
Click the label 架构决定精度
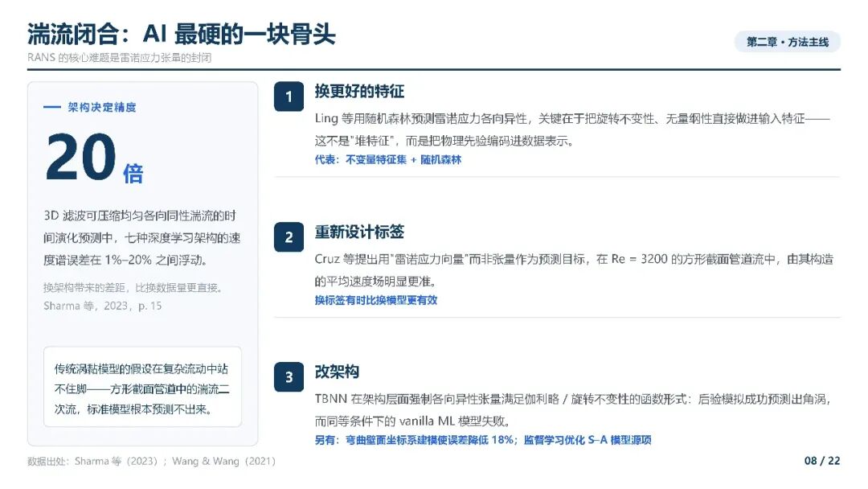[x=102, y=108]
